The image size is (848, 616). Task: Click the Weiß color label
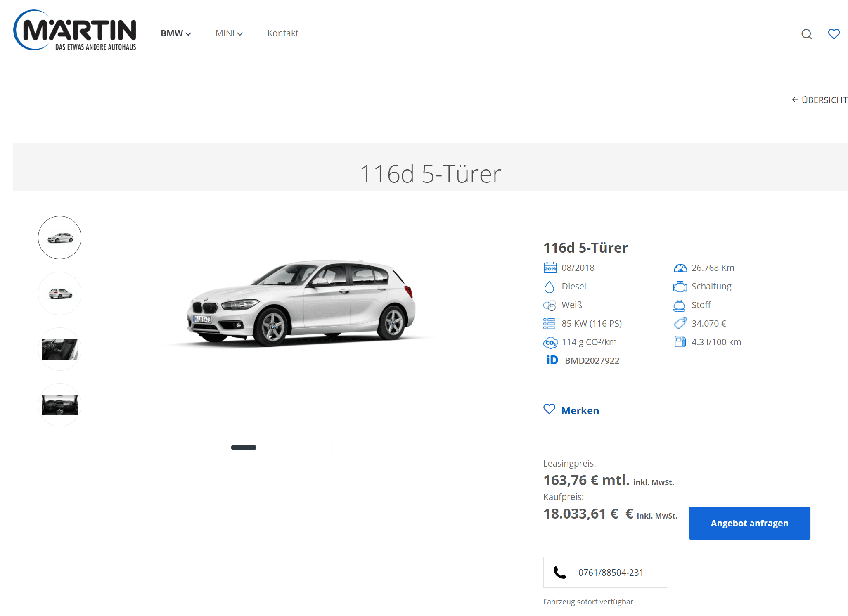click(572, 305)
